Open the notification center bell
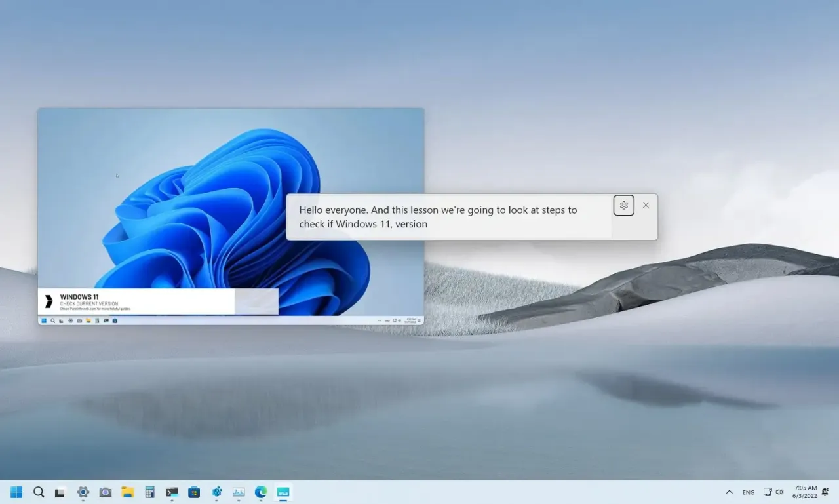The height and width of the screenshot is (504, 839). point(825,493)
